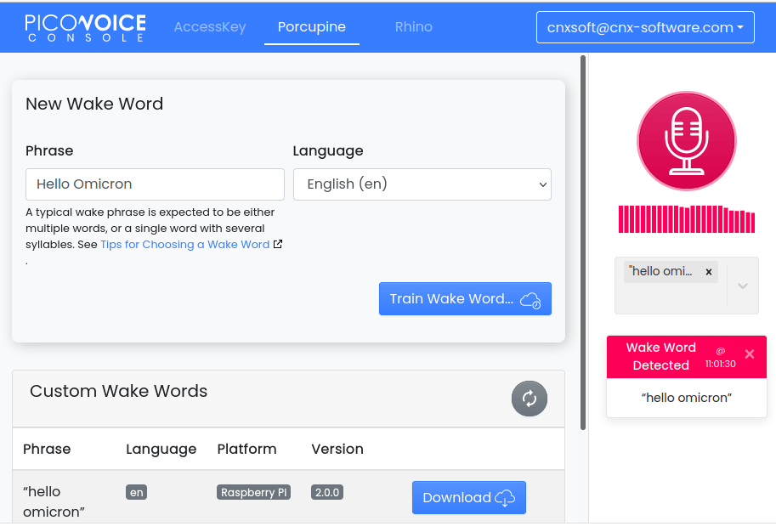Click the pink audio level meter
776x532 pixels.
click(x=686, y=219)
